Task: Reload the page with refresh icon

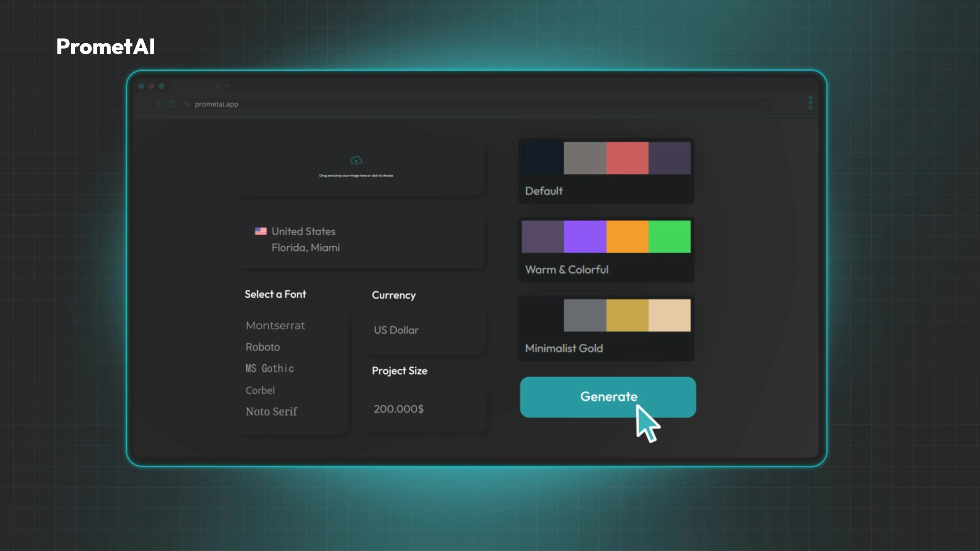Action: point(171,104)
